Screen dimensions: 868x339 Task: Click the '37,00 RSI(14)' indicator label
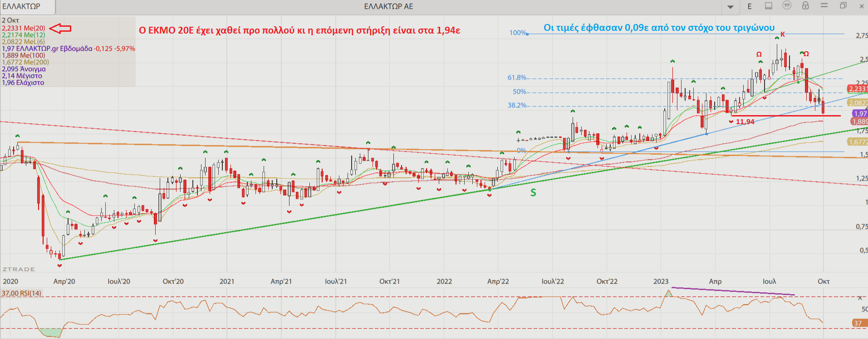[x=21, y=293]
